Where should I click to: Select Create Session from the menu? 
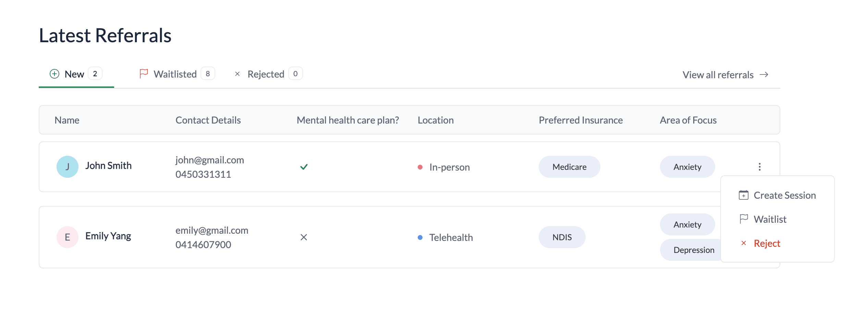coord(784,195)
